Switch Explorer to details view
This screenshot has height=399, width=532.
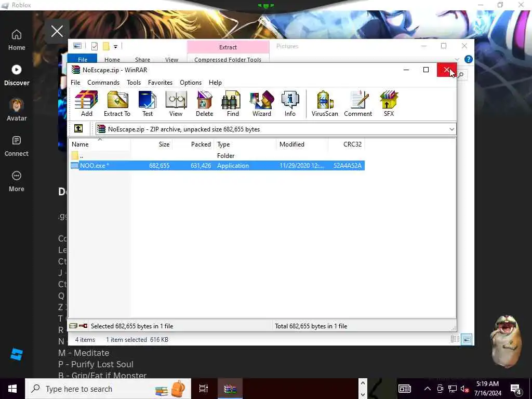[455, 339]
